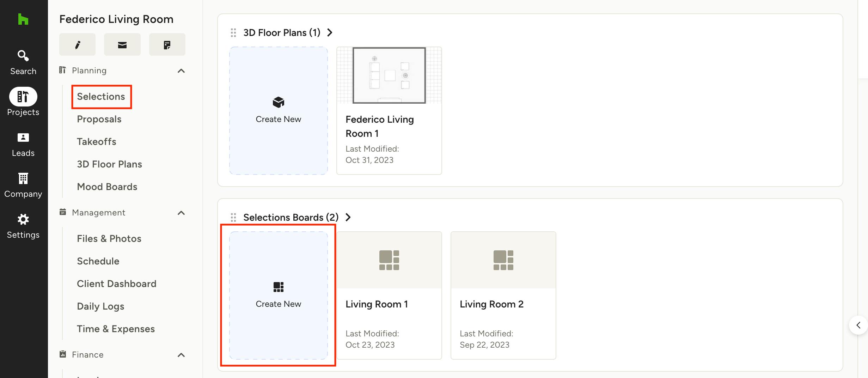Go to Leads in the sidebar
Viewport: 868px width, 378px height.
click(23, 144)
